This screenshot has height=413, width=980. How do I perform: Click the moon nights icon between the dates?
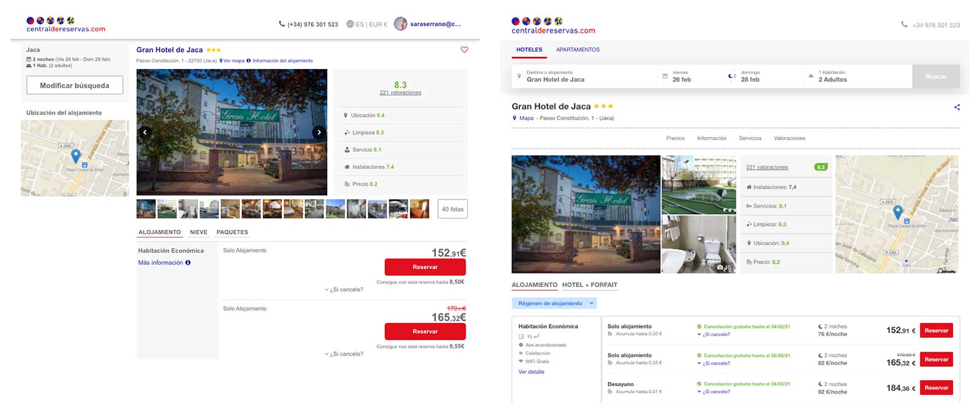[x=731, y=76]
